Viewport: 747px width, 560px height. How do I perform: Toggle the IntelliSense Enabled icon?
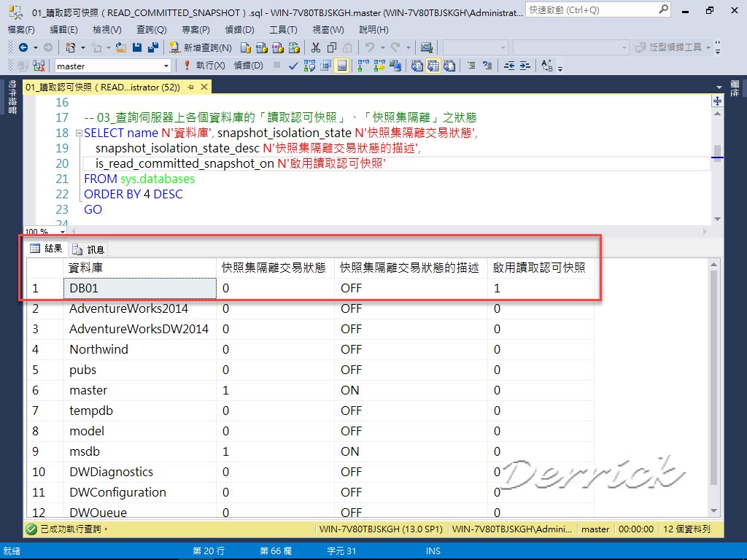tap(342, 66)
